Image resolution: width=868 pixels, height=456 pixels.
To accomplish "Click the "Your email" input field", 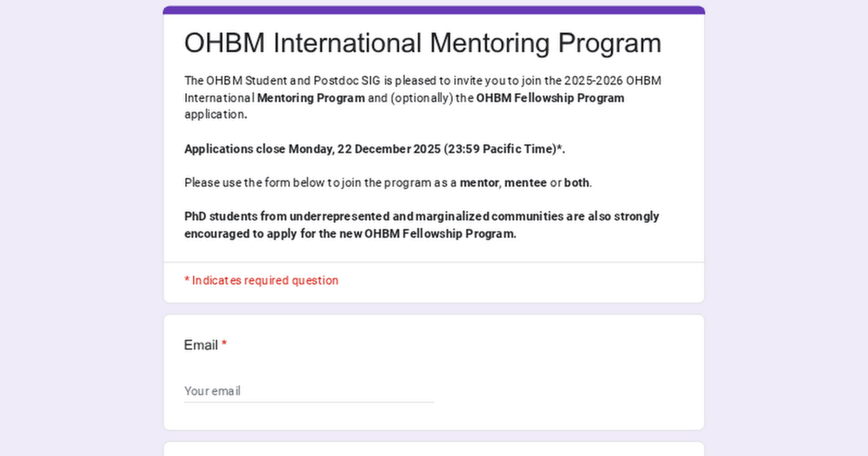I will point(308,391).
